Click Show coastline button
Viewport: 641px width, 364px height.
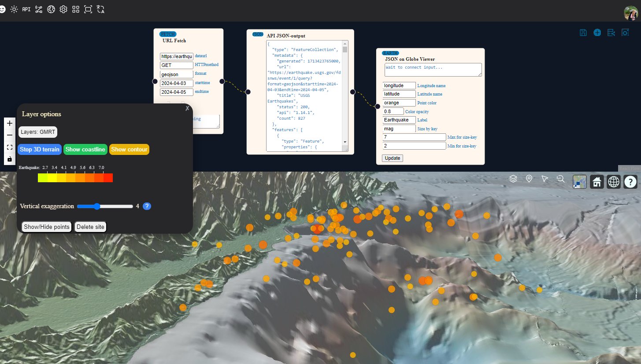(85, 149)
